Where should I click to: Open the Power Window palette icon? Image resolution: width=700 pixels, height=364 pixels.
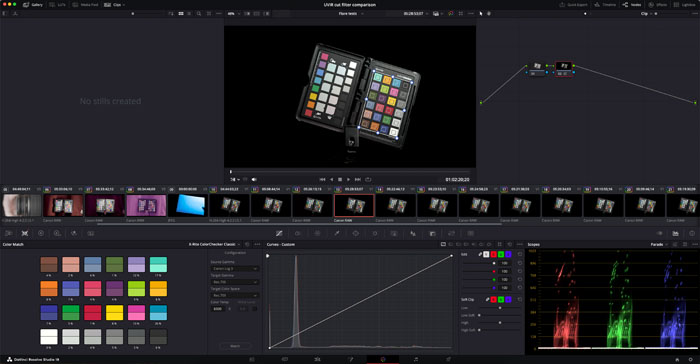[x=355, y=233]
